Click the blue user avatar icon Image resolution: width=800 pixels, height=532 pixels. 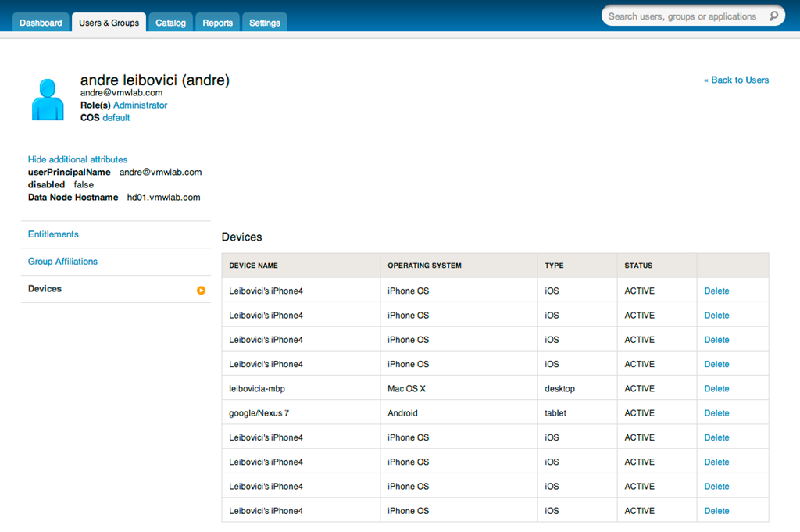click(x=48, y=99)
